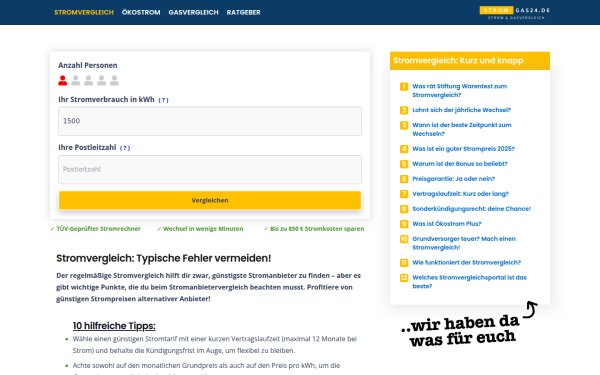Open 'Vertragslaufzeit: Kurz oder lang?' link

(x=460, y=194)
